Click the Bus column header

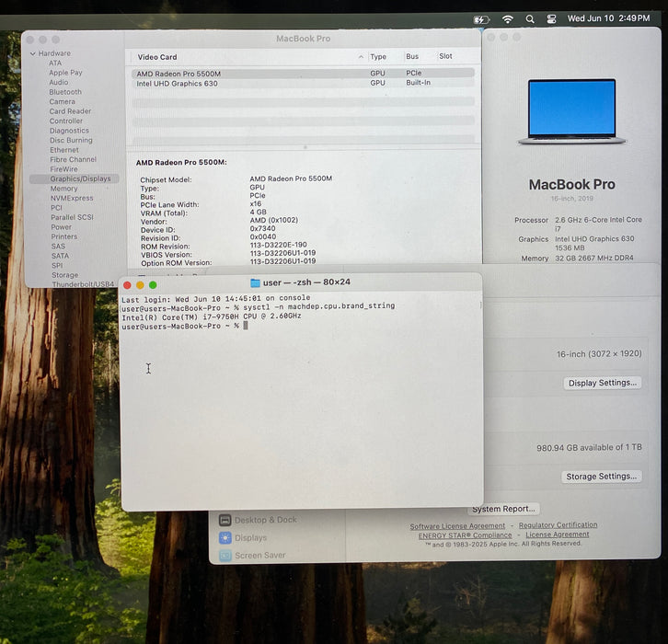pyautogui.click(x=412, y=56)
